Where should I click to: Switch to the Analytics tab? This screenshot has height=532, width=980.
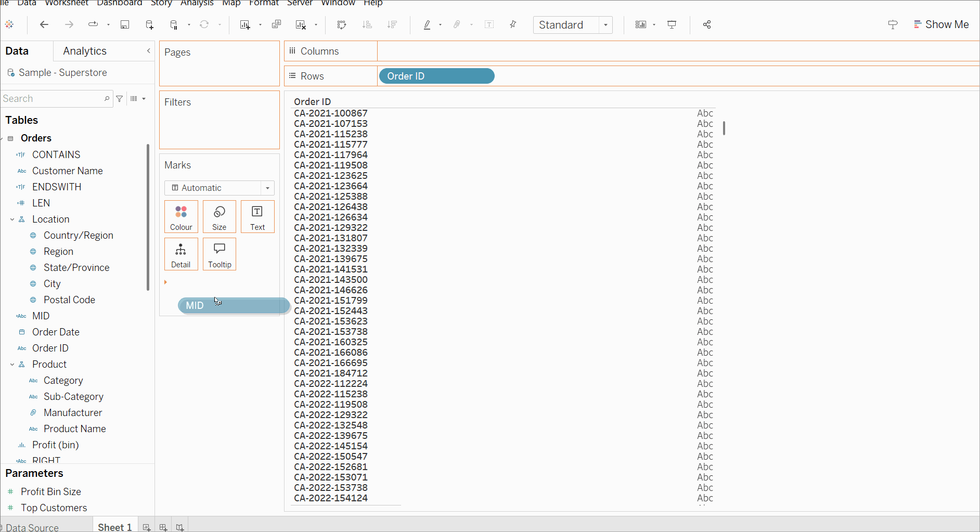[x=85, y=51]
